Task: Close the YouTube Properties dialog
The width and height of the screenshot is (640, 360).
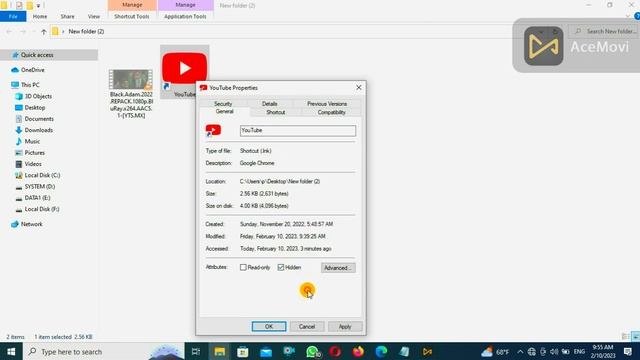Action: pos(358,87)
